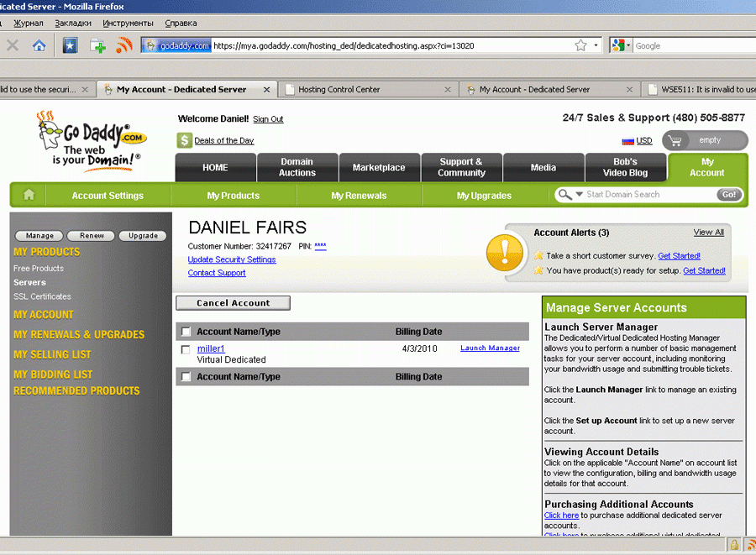Select SSL Certificates in sidebar

click(x=42, y=296)
